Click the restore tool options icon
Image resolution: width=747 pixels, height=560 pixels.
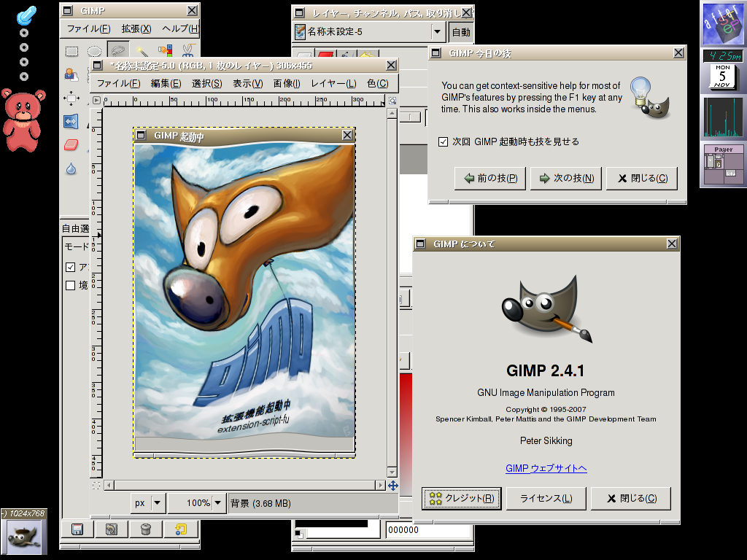(112, 529)
